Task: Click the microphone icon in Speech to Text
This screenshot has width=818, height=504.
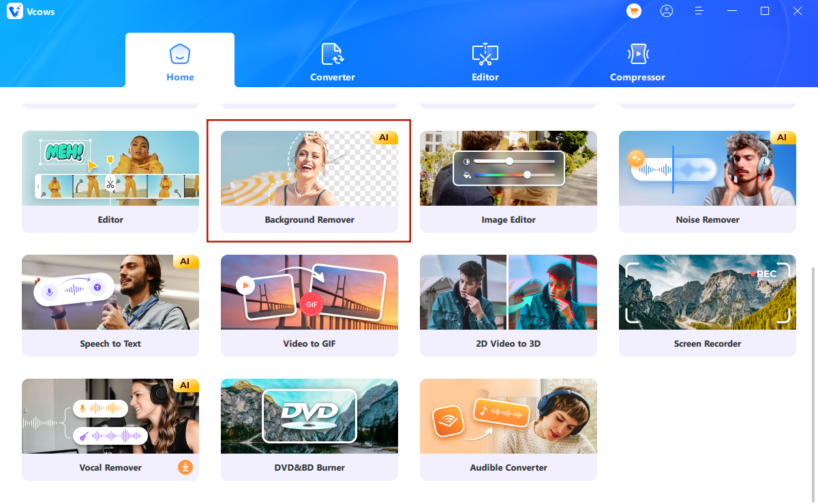Action: [48, 292]
